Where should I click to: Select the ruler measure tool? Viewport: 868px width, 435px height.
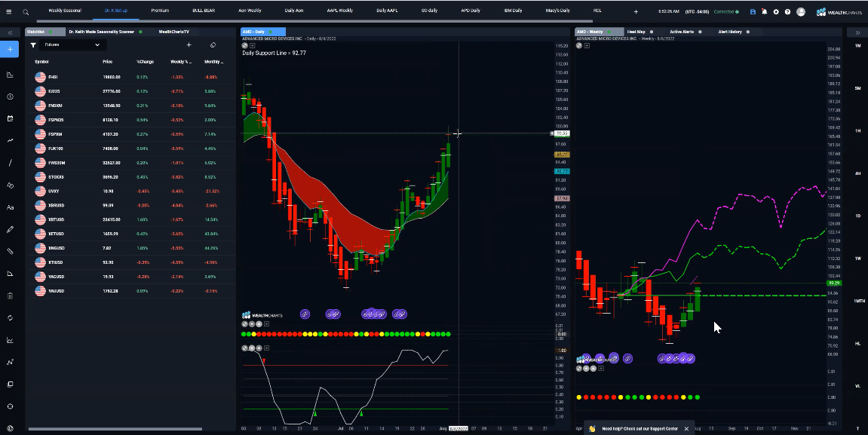(10, 251)
